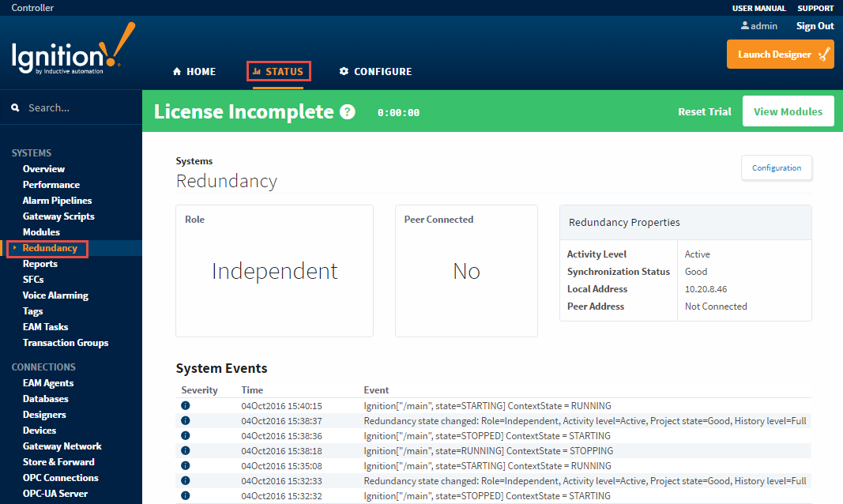
Task: Select the STATUS tab
Action: 278,72
